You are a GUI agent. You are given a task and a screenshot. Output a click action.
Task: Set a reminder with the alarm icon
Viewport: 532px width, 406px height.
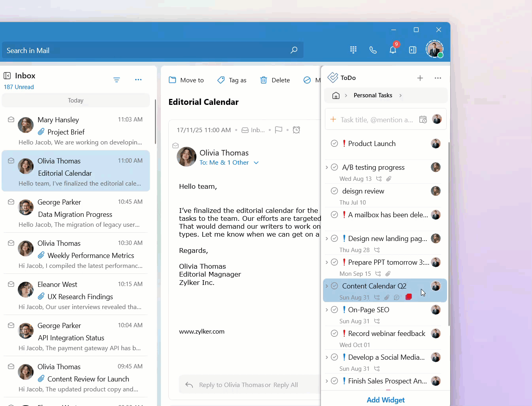click(296, 130)
